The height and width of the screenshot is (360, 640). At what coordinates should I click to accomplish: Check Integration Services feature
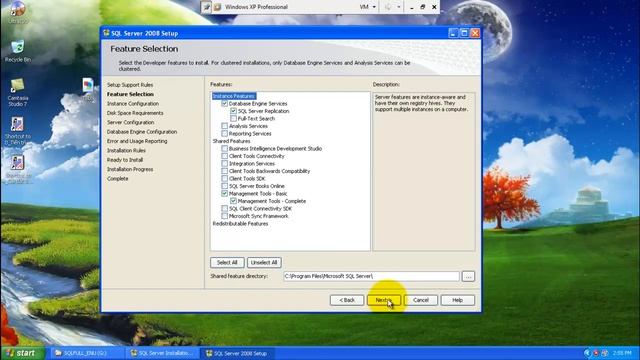pos(224,163)
